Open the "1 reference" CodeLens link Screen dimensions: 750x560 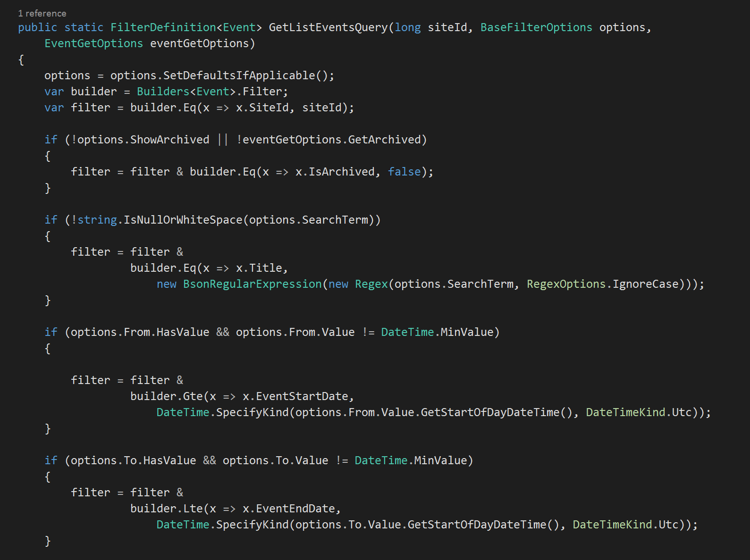click(x=42, y=13)
